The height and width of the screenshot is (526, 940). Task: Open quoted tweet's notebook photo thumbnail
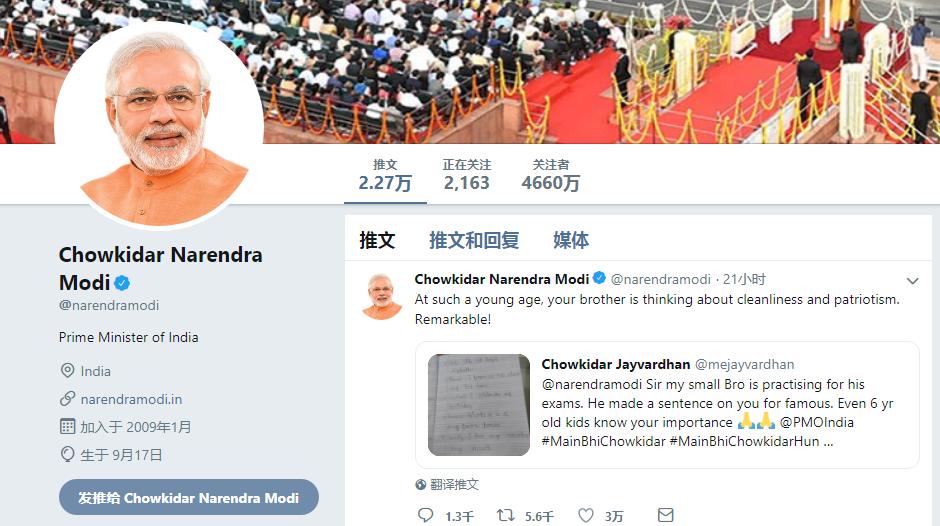479,405
